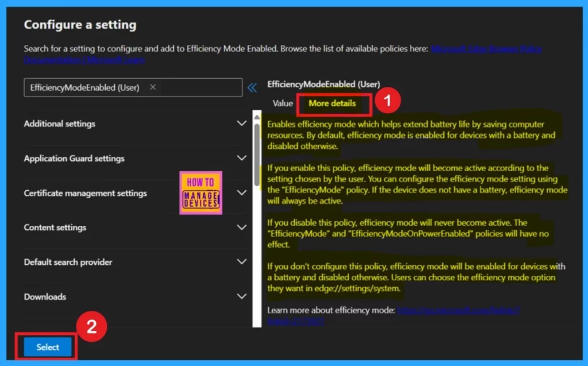Screen dimensions: 588x366
Task: Open the efficiency mode learn more link
Action: [458, 310]
